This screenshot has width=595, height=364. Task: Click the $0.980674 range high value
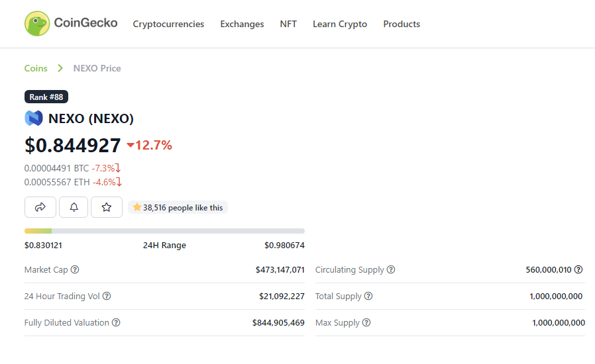point(285,246)
